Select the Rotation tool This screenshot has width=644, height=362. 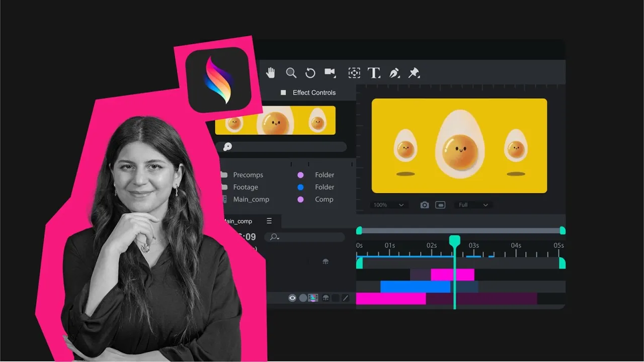click(310, 73)
